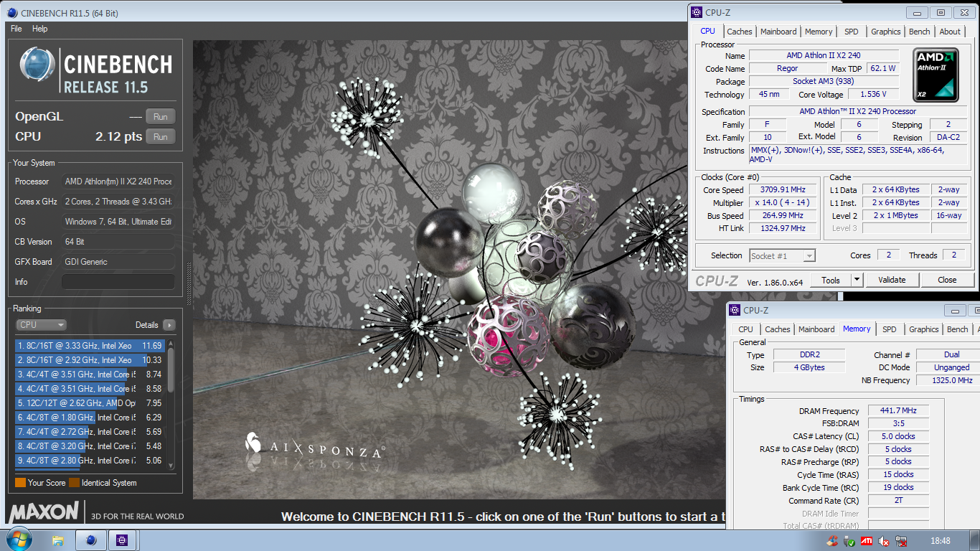Switch to SPD tab in top CPU-Z
This screenshot has height=551, width=980.
851,32
